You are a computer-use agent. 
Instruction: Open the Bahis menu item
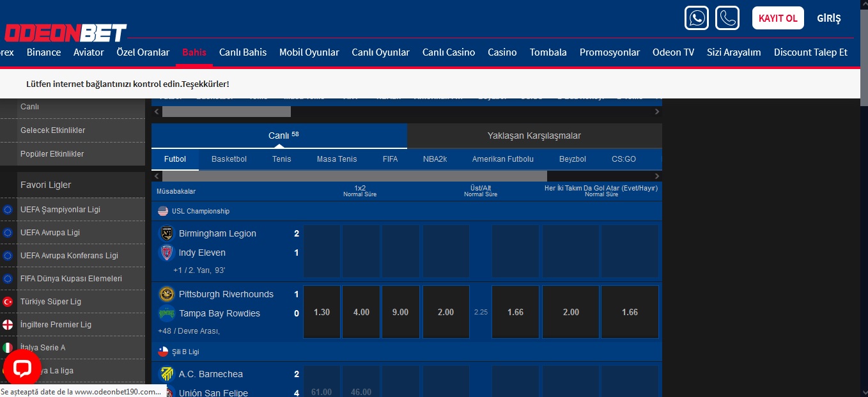point(194,52)
